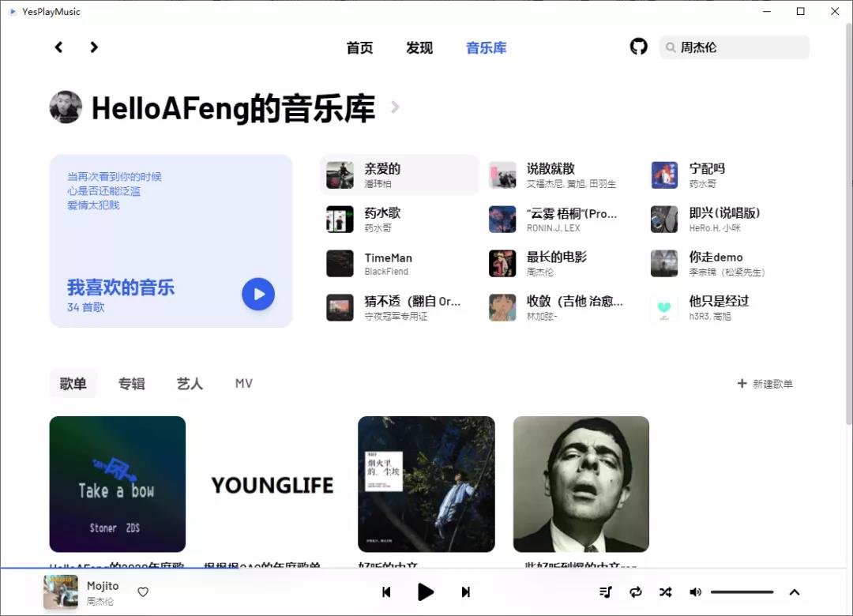Image resolution: width=853 pixels, height=616 pixels.
Task: Skip to the previous track
Action: pyautogui.click(x=386, y=592)
